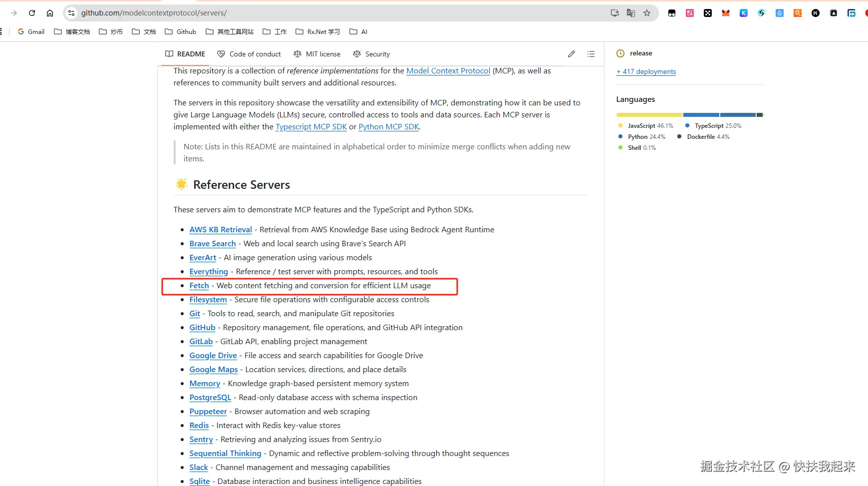Select the README tab
The width and height of the screenshot is (868, 486).
pyautogui.click(x=185, y=54)
